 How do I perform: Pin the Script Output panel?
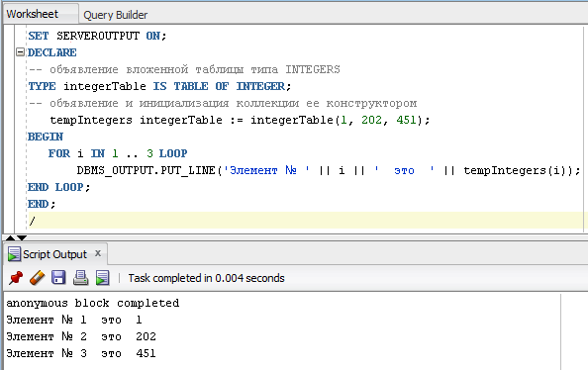pos(16,278)
